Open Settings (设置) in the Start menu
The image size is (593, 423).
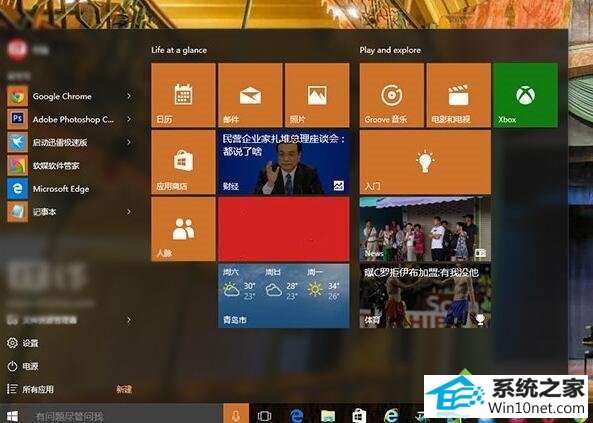click(x=23, y=343)
